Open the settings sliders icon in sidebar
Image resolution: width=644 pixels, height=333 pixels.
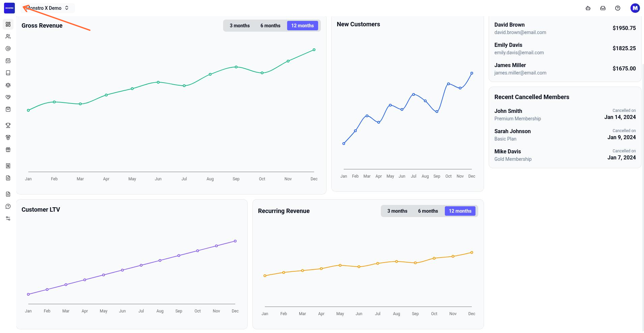click(8, 218)
